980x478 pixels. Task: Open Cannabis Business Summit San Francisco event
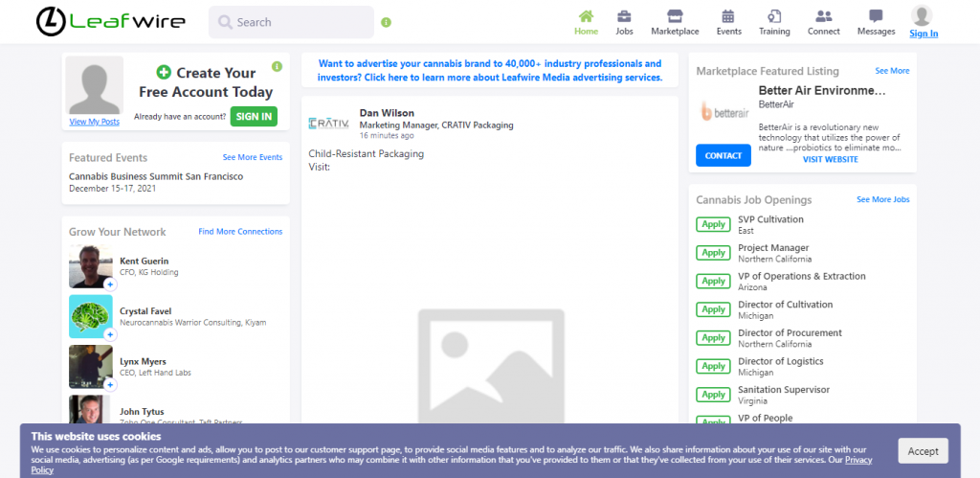click(x=156, y=176)
